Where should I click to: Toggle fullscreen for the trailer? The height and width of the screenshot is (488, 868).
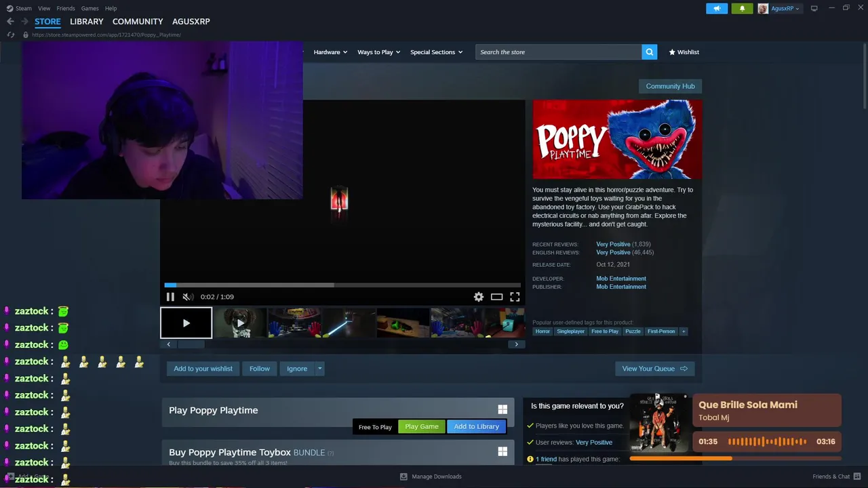point(515,297)
